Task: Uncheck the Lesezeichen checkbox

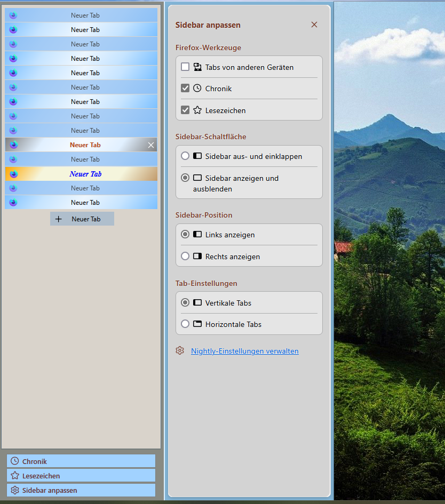Action: 185,110
